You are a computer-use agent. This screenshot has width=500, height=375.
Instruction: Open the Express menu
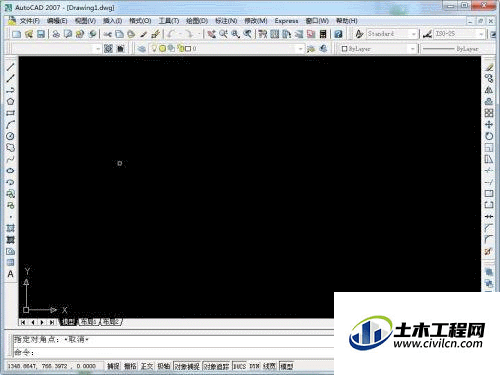point(286,21)
